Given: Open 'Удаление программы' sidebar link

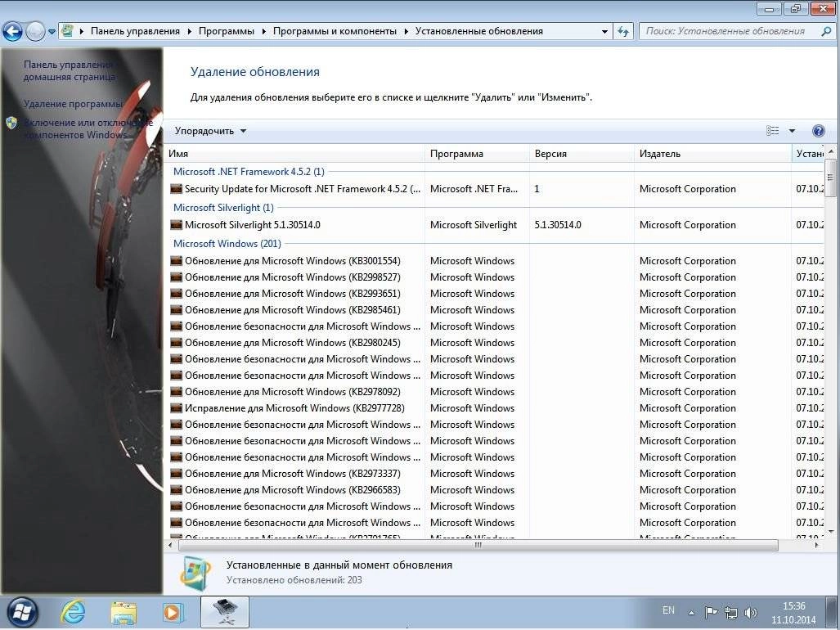Looking at the screenshot, I should (x=73, y=104).
